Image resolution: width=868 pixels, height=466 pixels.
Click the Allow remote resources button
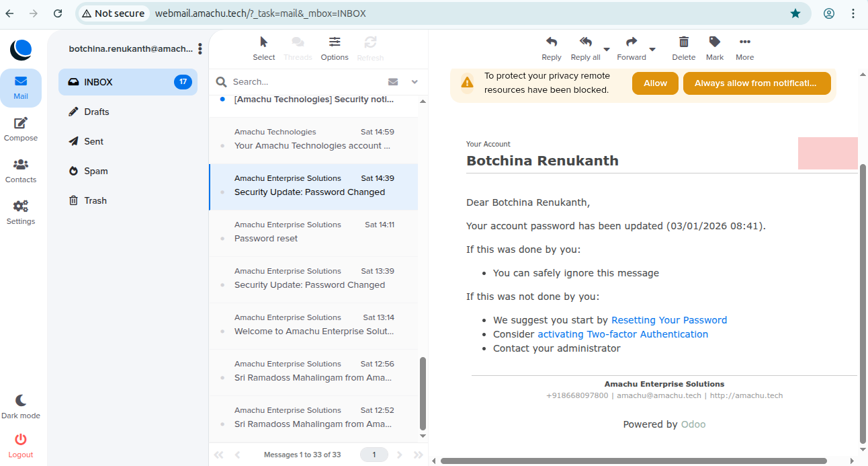click(x=655, y=83)
